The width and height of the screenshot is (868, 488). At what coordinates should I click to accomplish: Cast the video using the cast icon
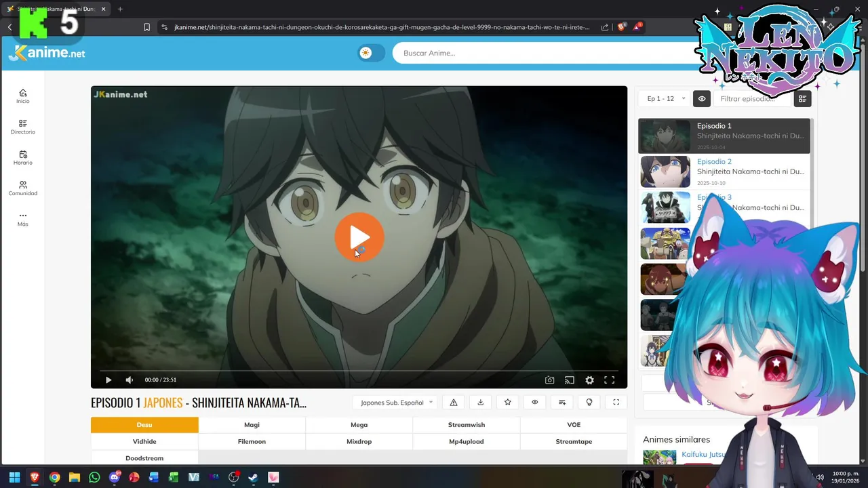[x=570, y=380]
